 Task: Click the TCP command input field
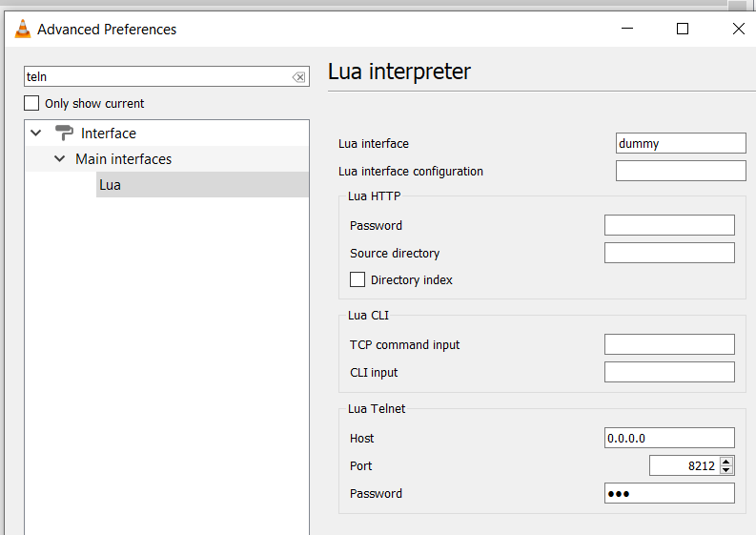tap(669, 344)
